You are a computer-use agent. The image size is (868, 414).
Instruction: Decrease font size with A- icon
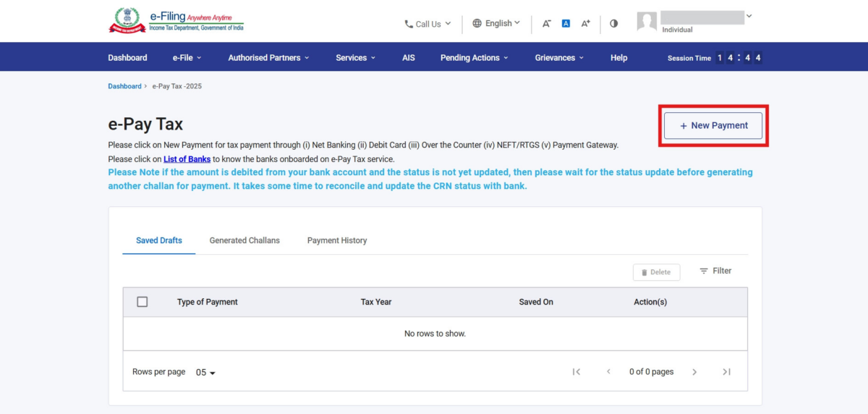click(x=547, y=23)
